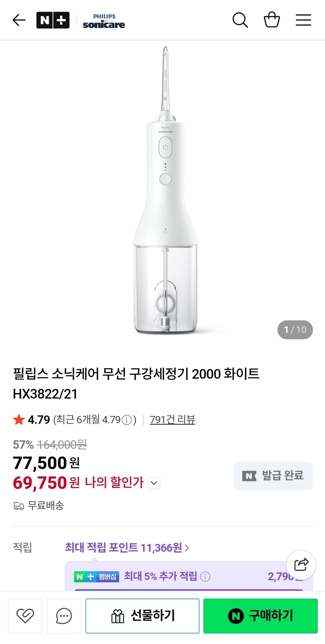Toggle the wishlist heart button
Viewport: 325px width, 644px height.
(25, 616)
